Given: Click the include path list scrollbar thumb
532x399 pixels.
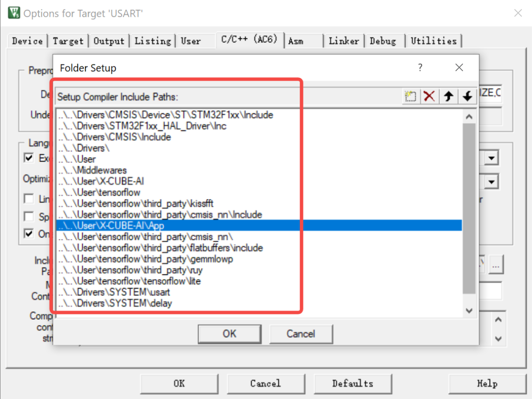Looking at the screenshot, I should tap(469, 208).
